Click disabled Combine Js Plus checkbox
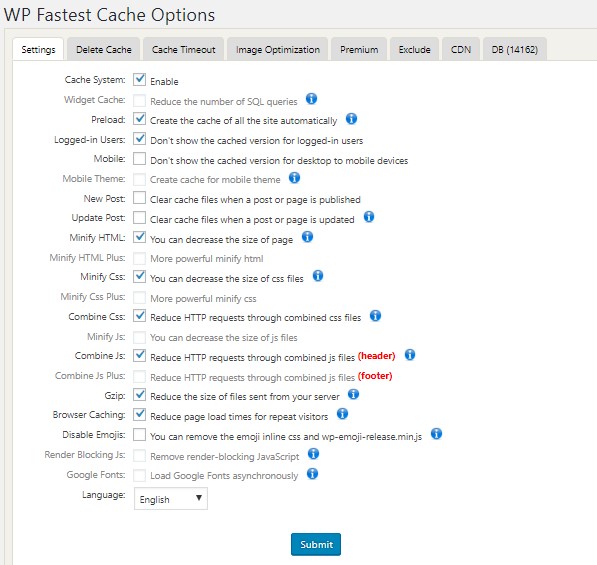The width and height of the screenshot is (597, 565). [x=139, y=376]
